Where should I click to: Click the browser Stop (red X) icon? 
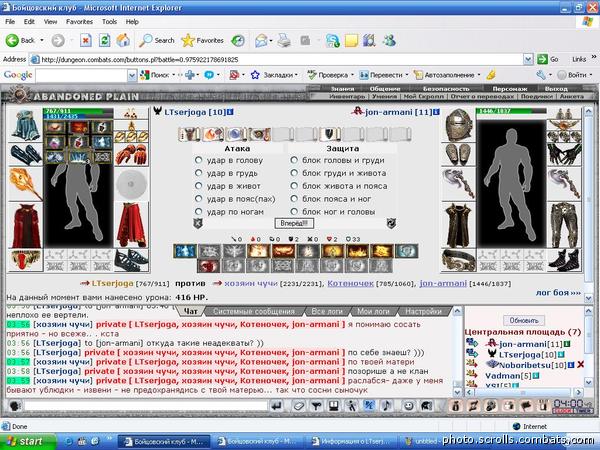85,40
